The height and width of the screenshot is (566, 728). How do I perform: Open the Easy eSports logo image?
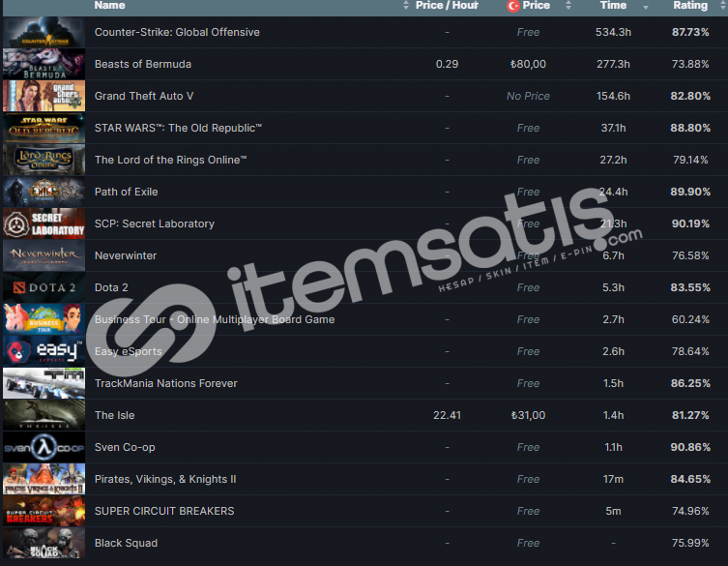click(x=44, y=351)
